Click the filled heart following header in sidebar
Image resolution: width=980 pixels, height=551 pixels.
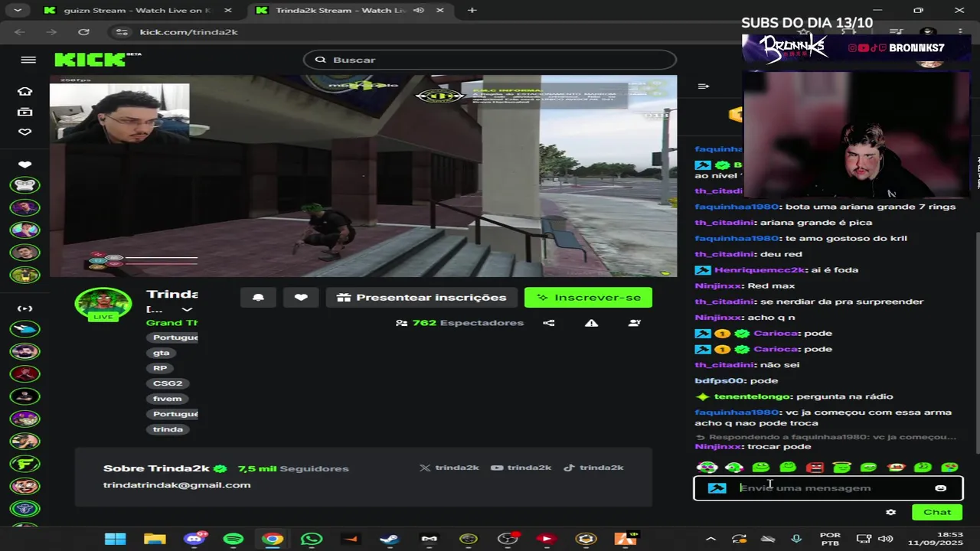tap(25, 165)
